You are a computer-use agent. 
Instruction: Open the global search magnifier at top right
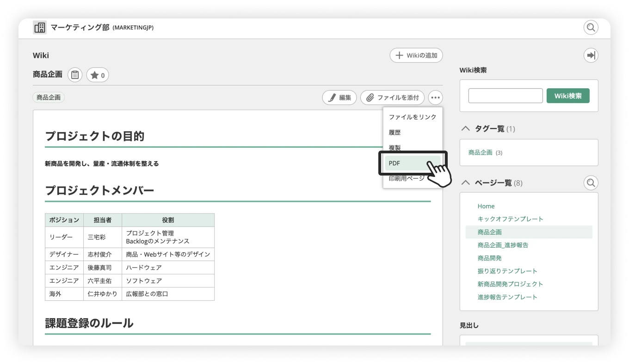(591, 27)
